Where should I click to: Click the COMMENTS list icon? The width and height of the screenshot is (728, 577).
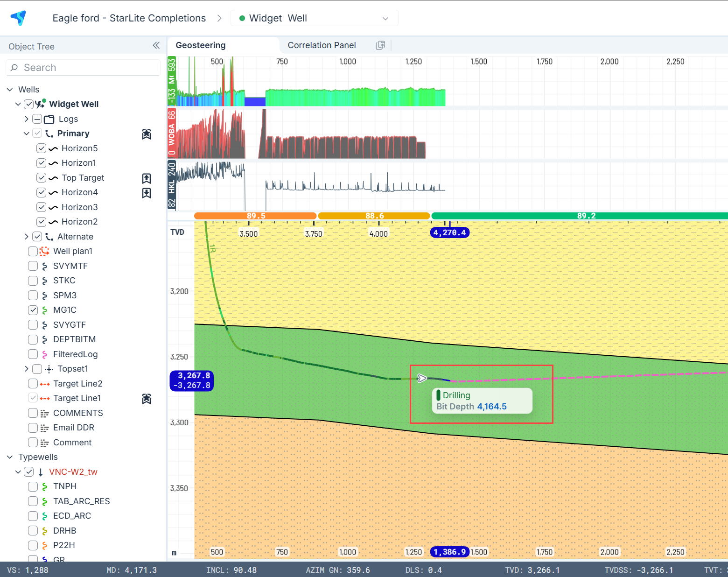point(45,413)
